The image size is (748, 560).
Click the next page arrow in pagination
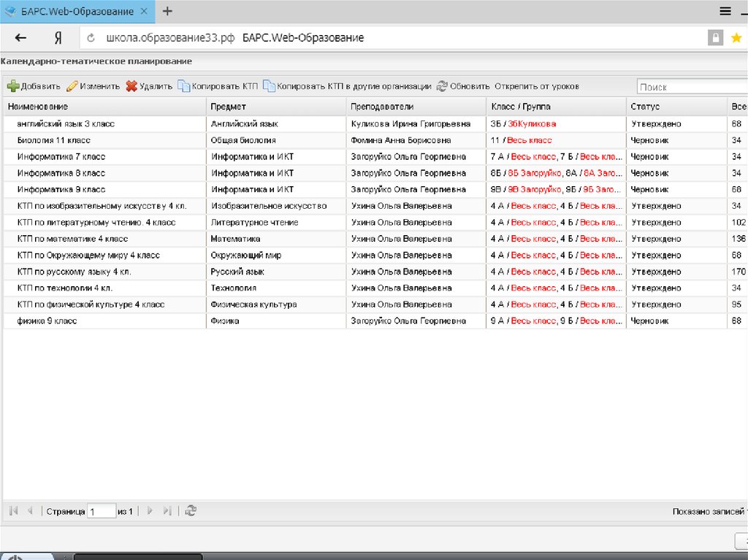coord(150,511)
